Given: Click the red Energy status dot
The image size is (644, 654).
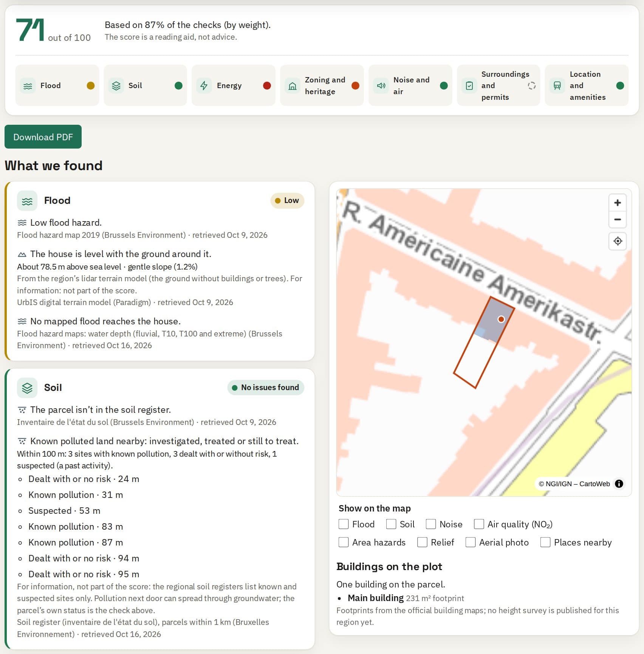Looking at the screenshot, I should pyautogui.click(x=267, y=86).
